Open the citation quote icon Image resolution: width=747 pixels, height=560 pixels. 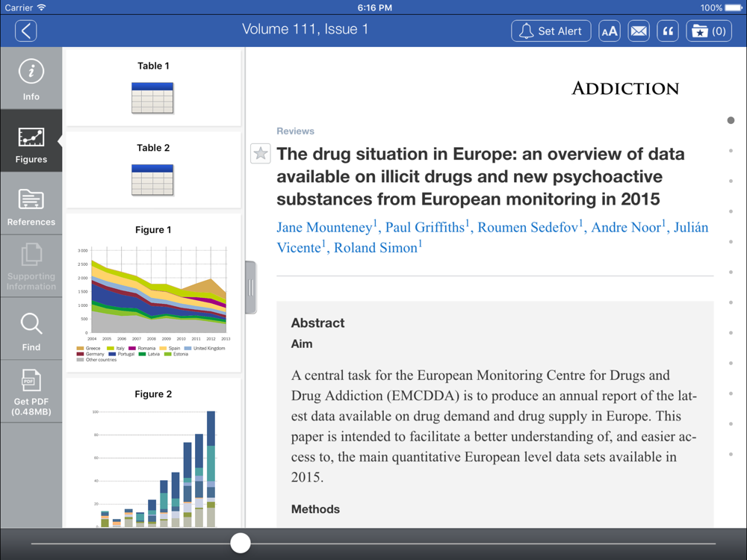tap(668, 31)
